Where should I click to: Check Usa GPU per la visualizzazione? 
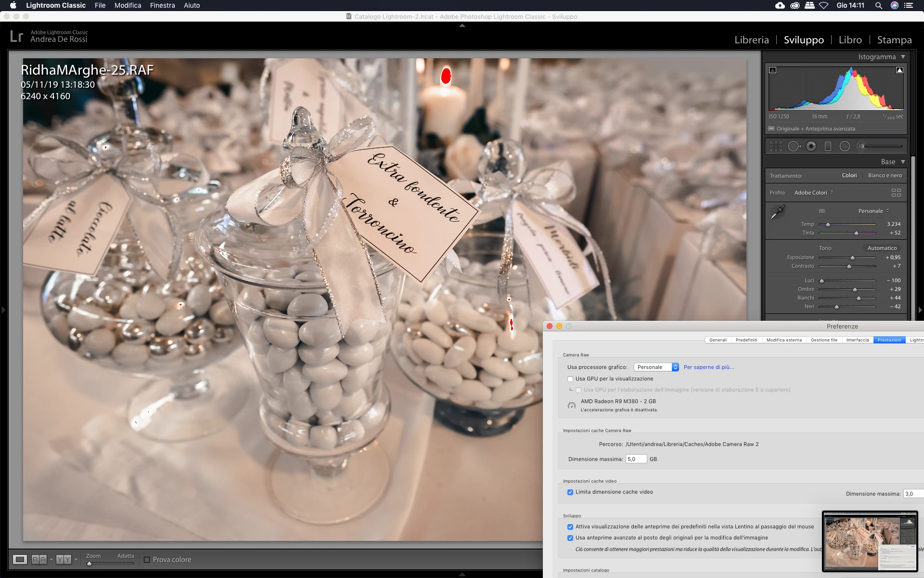pyautogui.click(x=570, y=379)
